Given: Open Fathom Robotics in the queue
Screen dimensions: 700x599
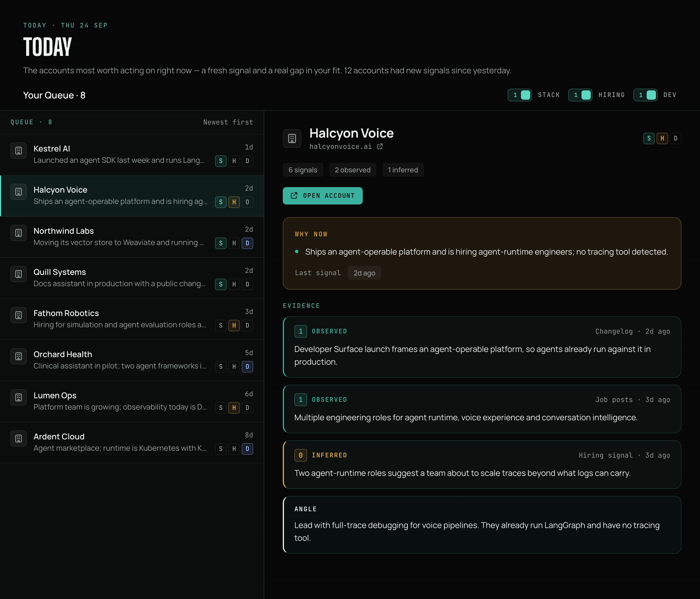Looking at the screenshot, I should (132, 319).
